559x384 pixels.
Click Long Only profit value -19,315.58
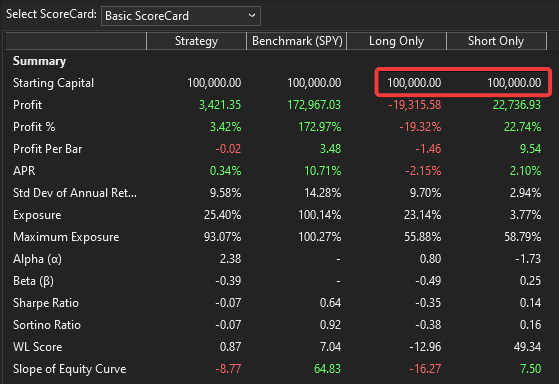click(415, 105)
